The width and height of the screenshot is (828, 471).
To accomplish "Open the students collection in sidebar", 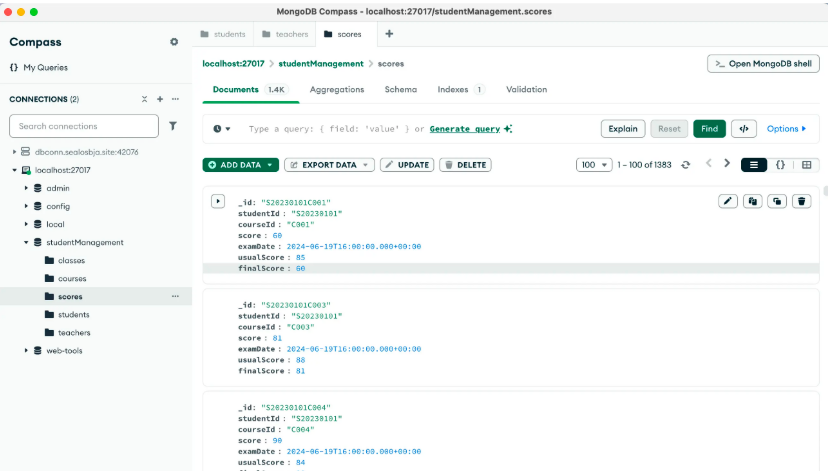I will [73, 315].
